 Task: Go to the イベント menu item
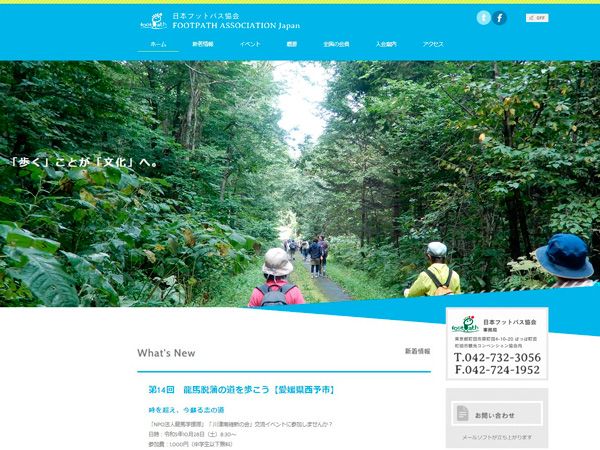250,45
